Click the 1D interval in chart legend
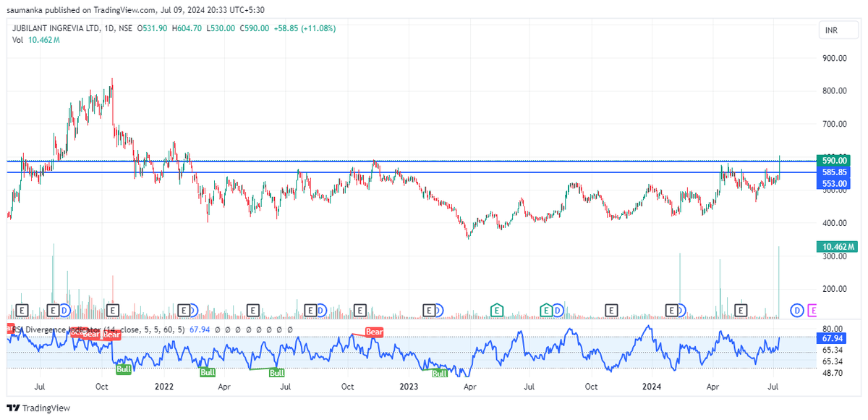Viewport: 868px width, 420px height. point(109,28)
